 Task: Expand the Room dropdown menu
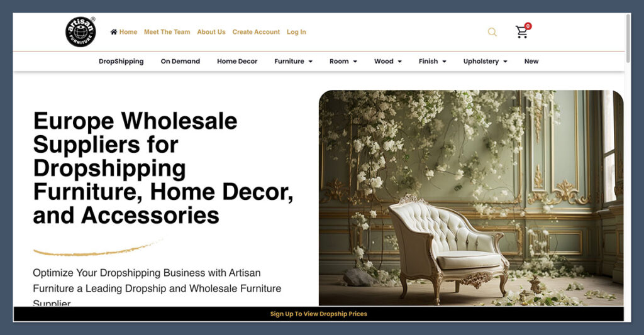point(343,61)
